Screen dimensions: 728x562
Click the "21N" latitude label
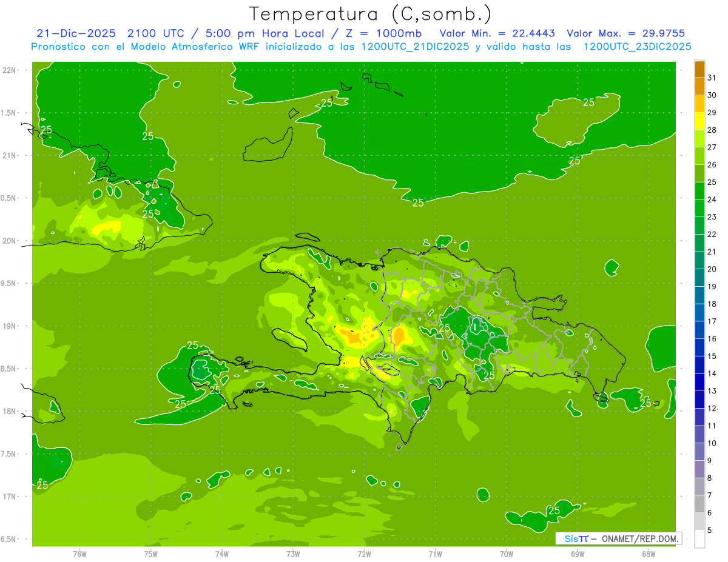(10, 155)
